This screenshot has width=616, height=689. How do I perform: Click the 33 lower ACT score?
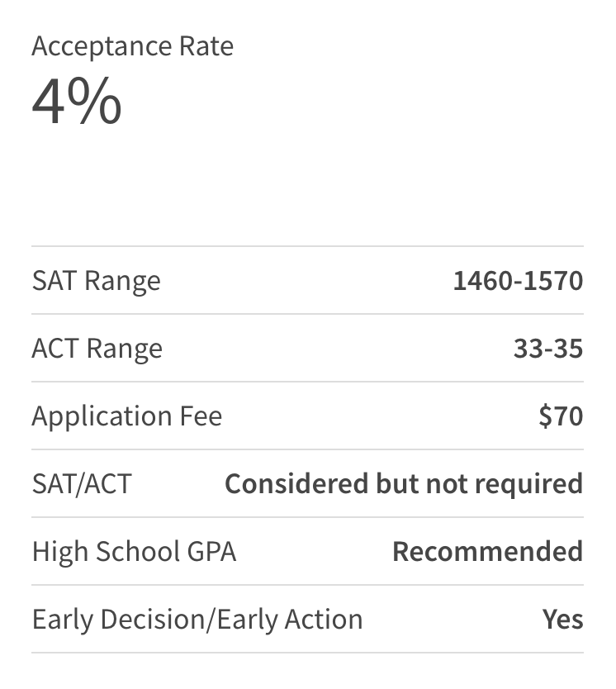pyautogui.click(x=528, y=349)
